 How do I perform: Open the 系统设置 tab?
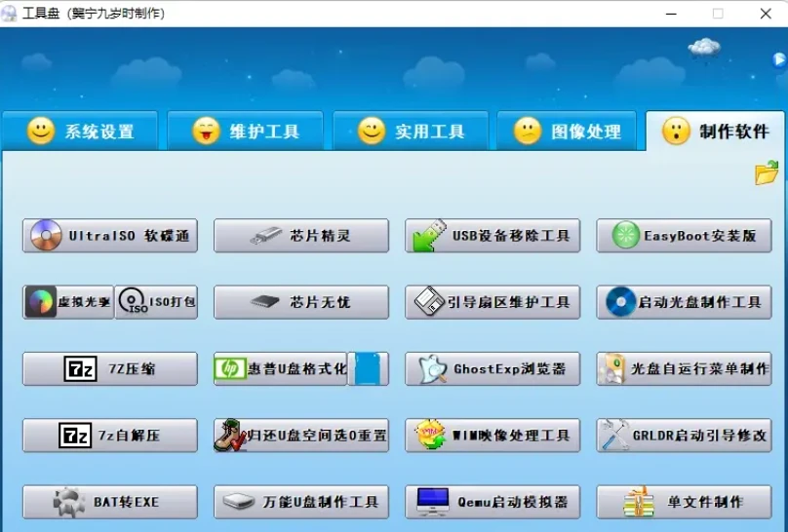point(80,131)
